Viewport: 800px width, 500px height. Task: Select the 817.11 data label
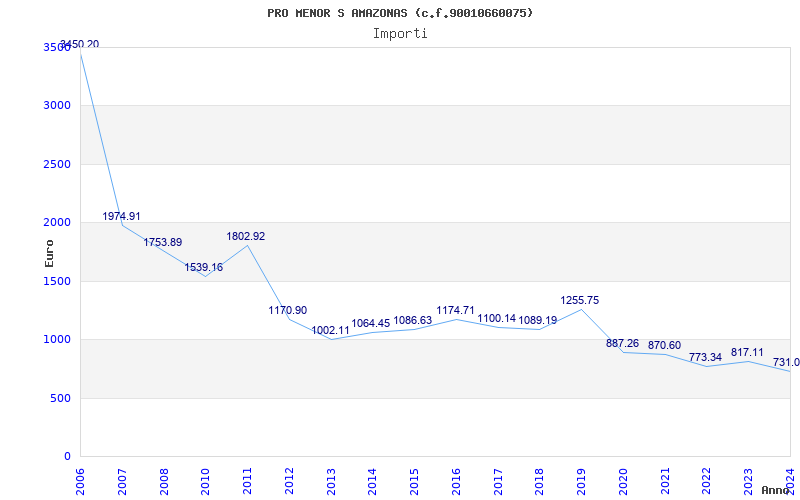tap(747, 352)
